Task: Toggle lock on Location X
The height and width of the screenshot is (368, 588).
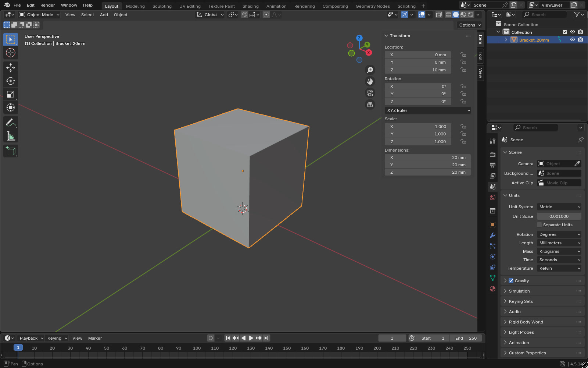Action: coord(463,54)
